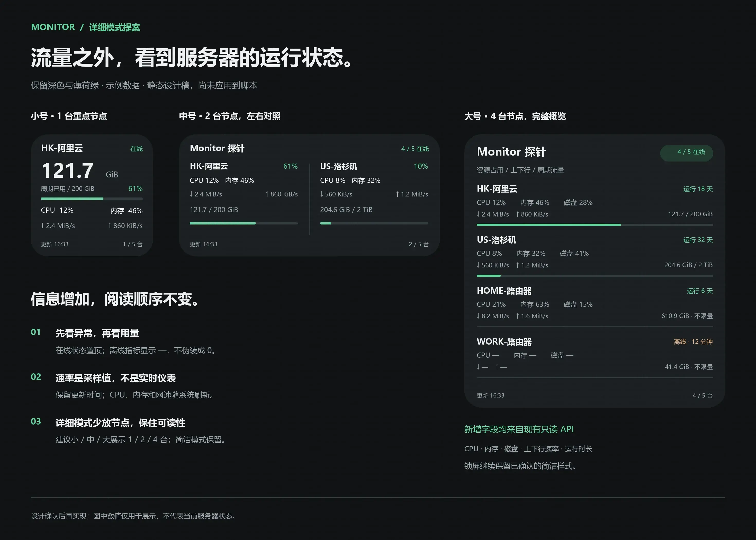The image size is (756, 540).
Task: Click "↓ 8.2 MiB/s" download rate
Action: click(x=493, y=316)
